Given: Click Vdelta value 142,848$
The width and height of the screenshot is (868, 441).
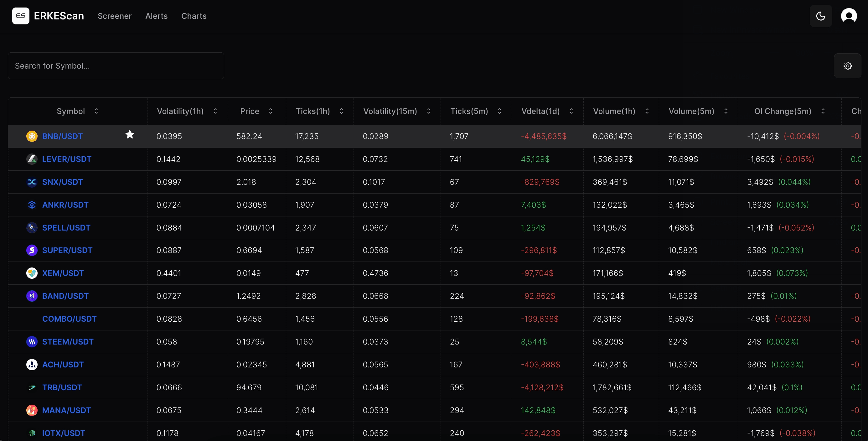Looking at the screenshot, I should [538, 410].
